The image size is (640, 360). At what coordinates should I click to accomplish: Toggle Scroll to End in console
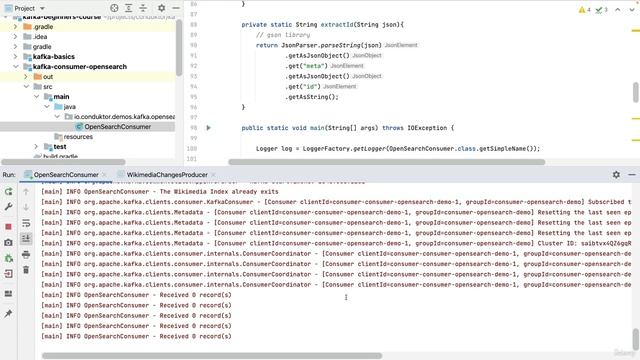coord(26,238)
